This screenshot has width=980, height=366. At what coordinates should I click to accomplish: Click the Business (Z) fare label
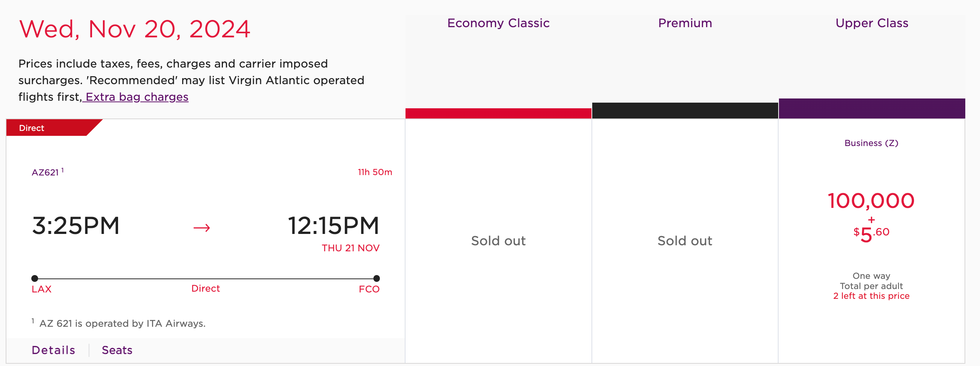click(871, 143)
